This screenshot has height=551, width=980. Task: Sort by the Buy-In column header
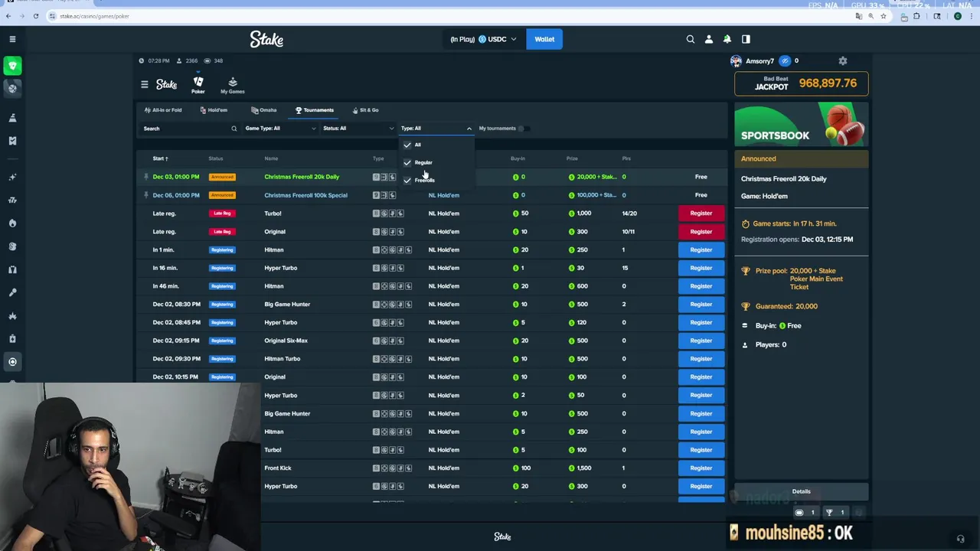pyautogui.click(x=518, y=158)
